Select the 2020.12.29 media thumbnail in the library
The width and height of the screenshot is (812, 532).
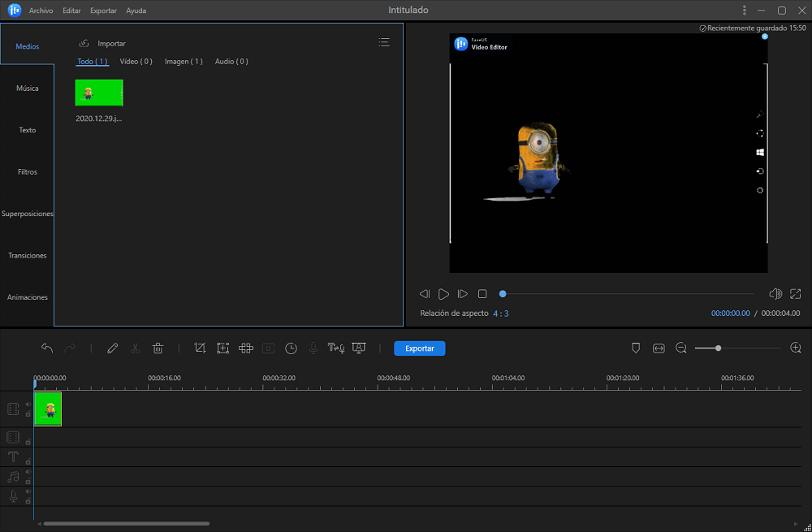99,93
